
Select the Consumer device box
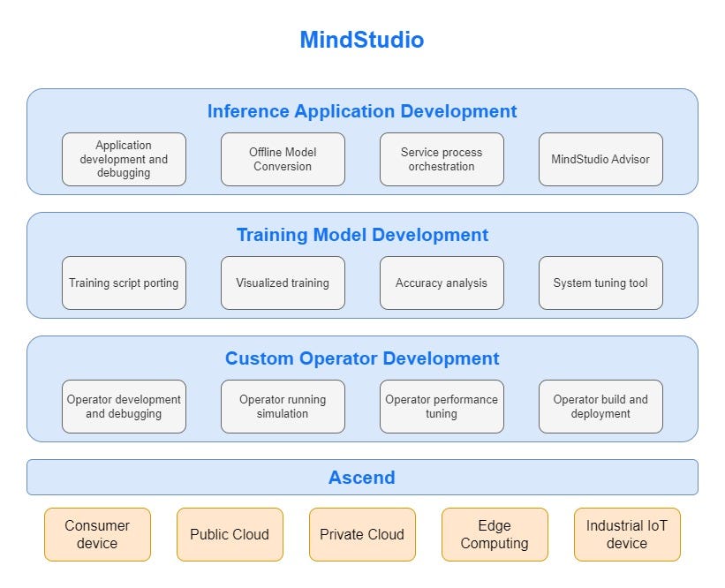click(x=97, y=534)
